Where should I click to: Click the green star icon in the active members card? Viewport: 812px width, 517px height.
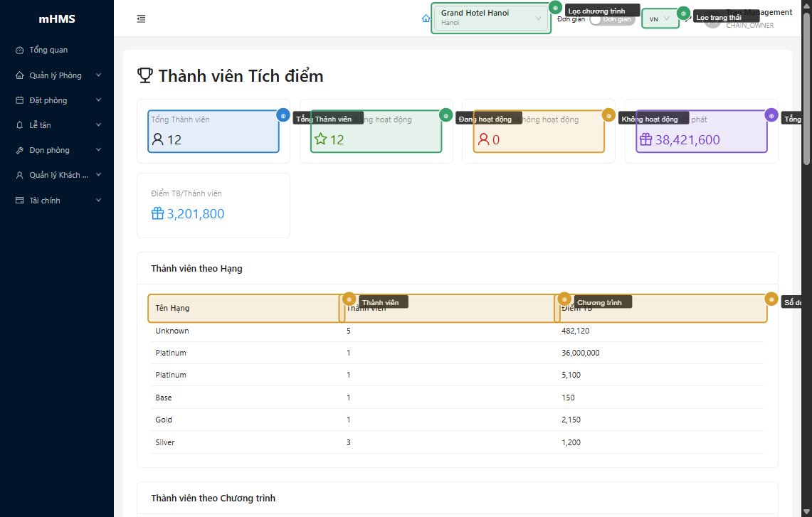320,139
